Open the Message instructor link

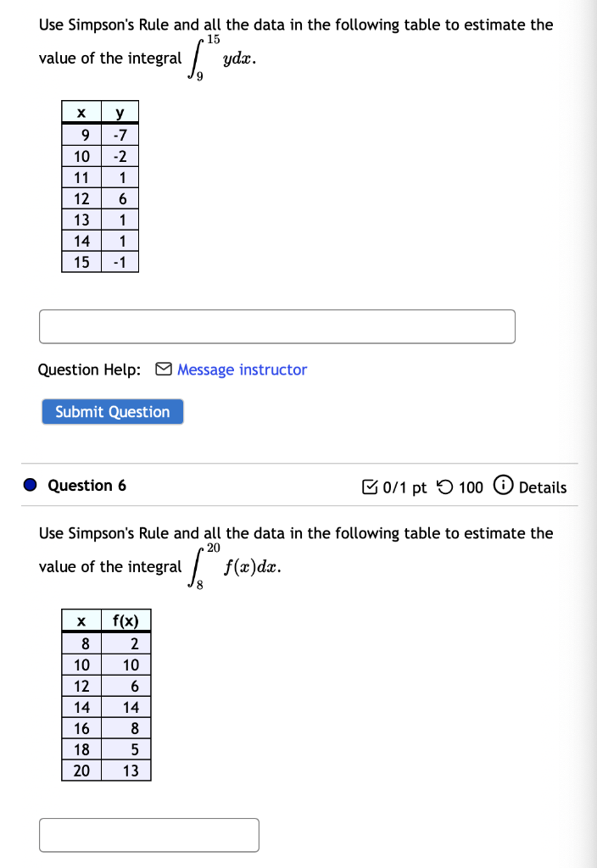[244, 370]
